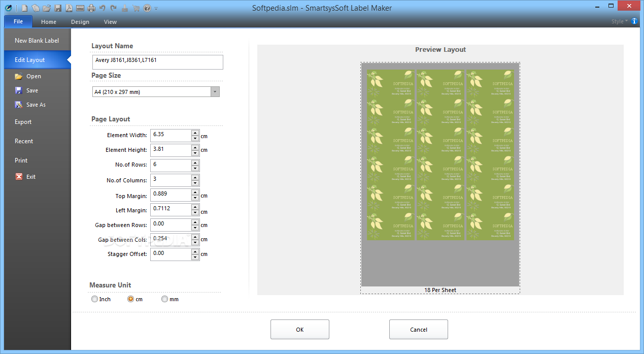Decrease Gap between Rows value
The image size is (644, 354).
pos(195,228)
